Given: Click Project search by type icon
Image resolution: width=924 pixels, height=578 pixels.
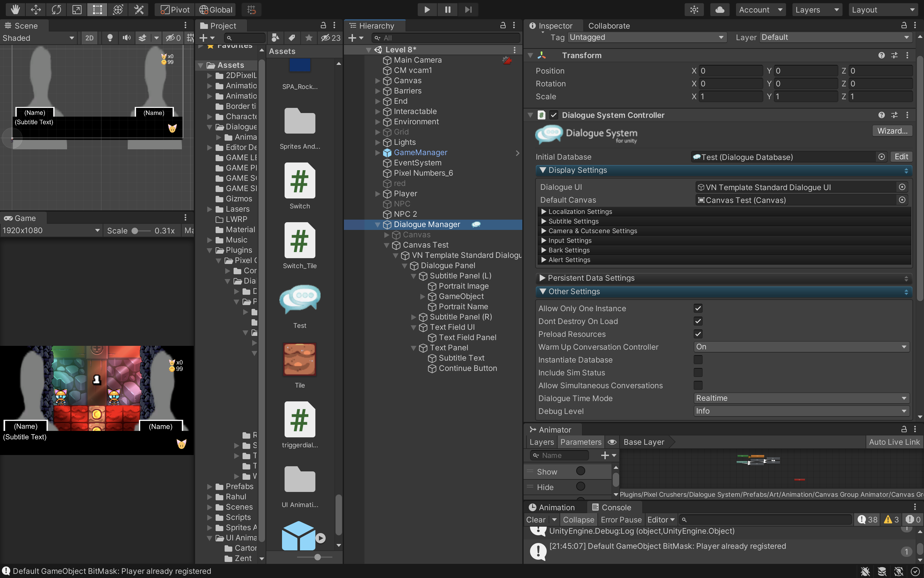Looking at the screenshot, I should tap(275, 38).
